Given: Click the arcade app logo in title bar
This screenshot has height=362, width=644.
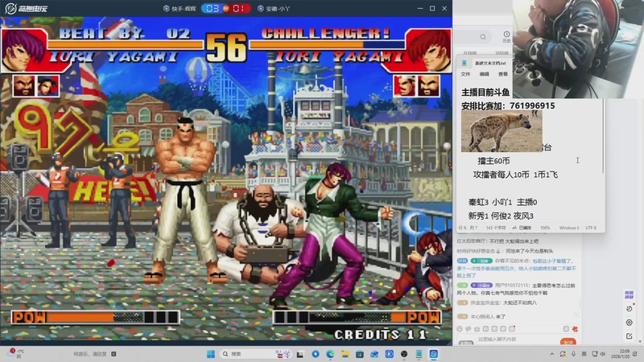Looking at the screenshot, I should coord(27,8).
